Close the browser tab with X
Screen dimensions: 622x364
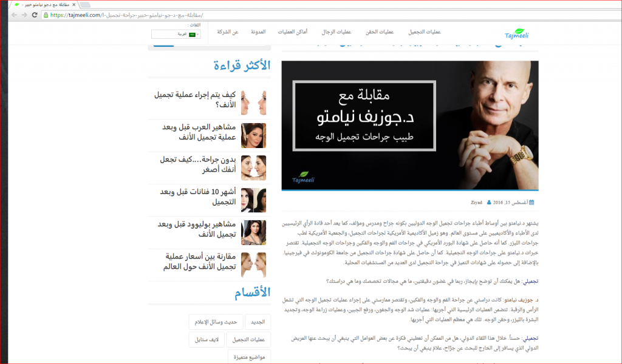(73, 5)
